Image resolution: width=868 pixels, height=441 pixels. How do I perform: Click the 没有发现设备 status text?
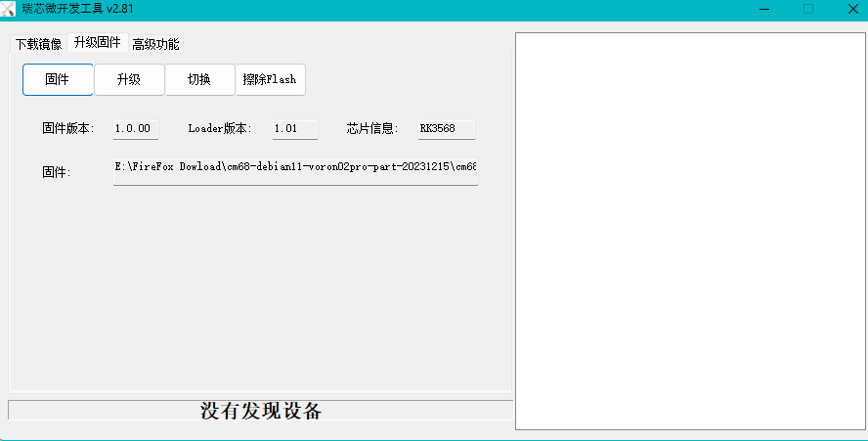(x=261, y=411)
